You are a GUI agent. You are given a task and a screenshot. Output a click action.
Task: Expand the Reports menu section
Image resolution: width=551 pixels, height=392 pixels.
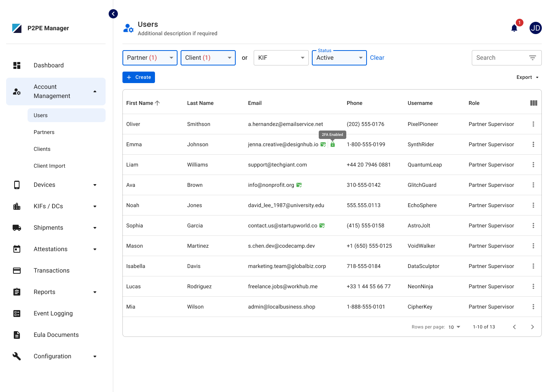click(x=95, y=292)
